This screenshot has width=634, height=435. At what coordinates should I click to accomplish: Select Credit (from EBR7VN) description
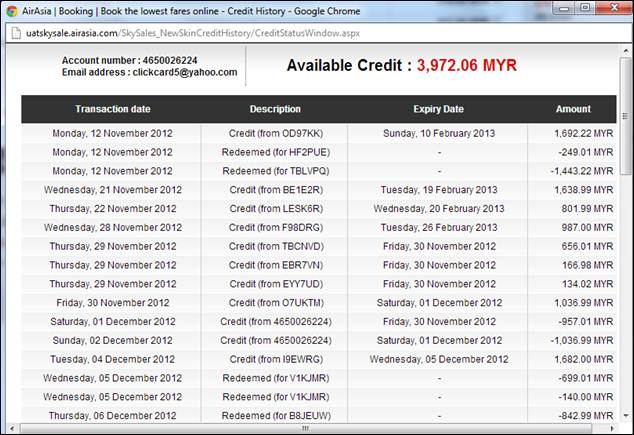276,265
